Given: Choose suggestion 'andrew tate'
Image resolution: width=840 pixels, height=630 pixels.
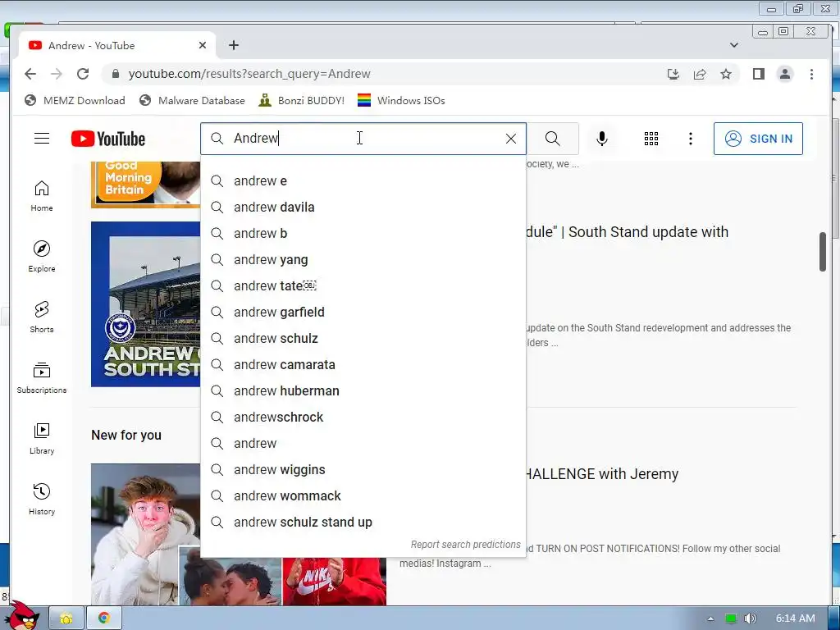Looking at the screenshot, I should point(363,286).
